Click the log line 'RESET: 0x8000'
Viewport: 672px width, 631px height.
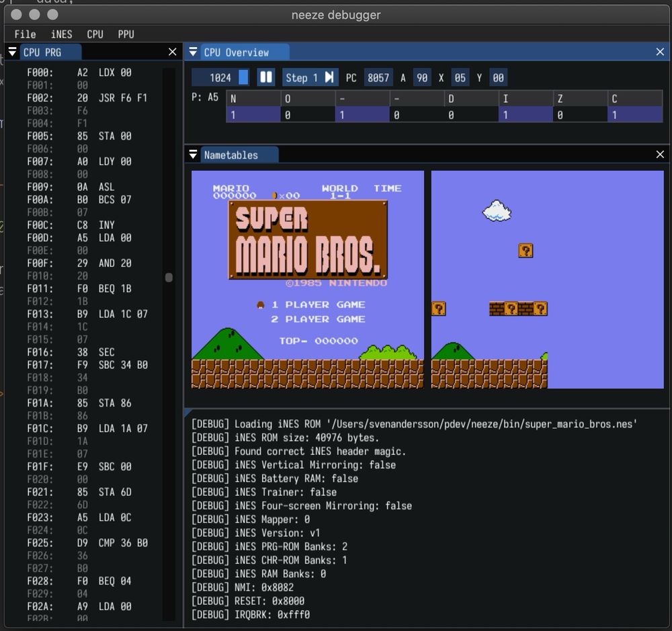coord(248,601)
